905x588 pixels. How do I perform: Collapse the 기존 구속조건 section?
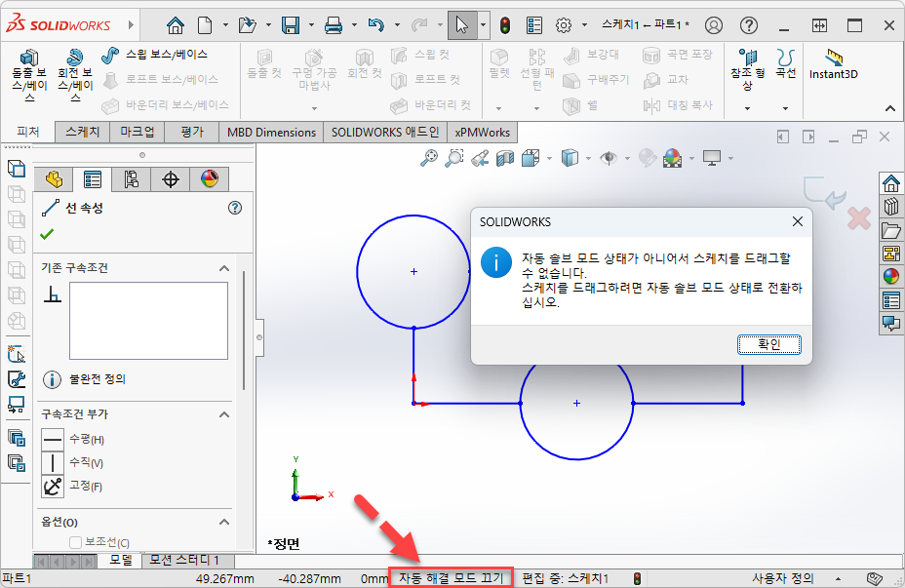pos(224,268)
